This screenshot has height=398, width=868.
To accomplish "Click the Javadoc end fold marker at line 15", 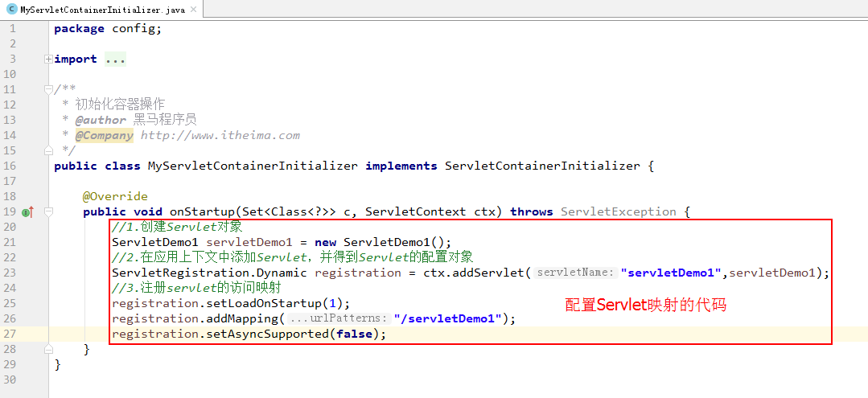I will 49,150.
